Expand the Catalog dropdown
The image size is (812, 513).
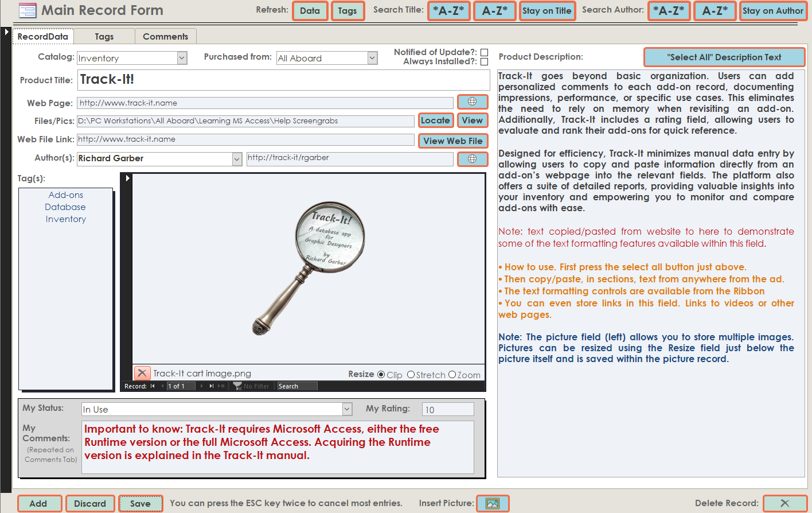point(182,58)
